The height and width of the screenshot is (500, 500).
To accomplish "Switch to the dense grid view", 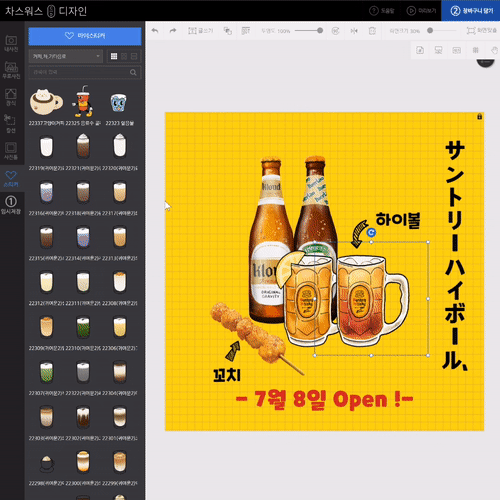I will pos(114,56).
